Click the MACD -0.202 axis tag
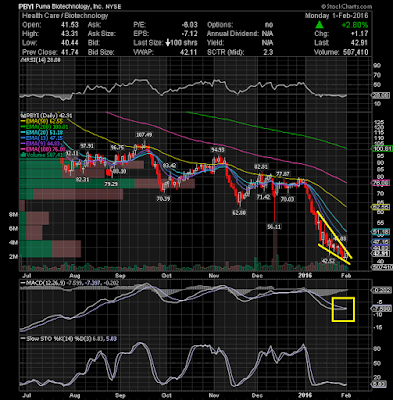The height and width of the screenshot is (400, 393). pyautogui.click(x=382, y=290)
